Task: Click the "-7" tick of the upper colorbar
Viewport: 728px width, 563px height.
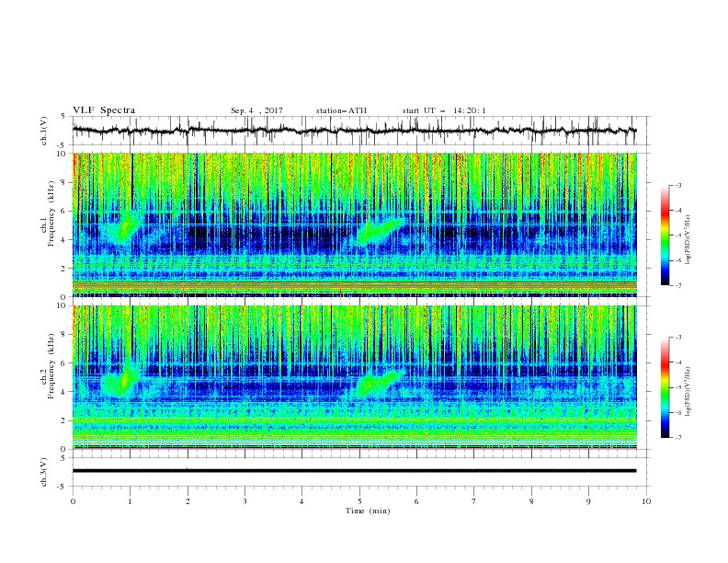Action: click(677, 285)
